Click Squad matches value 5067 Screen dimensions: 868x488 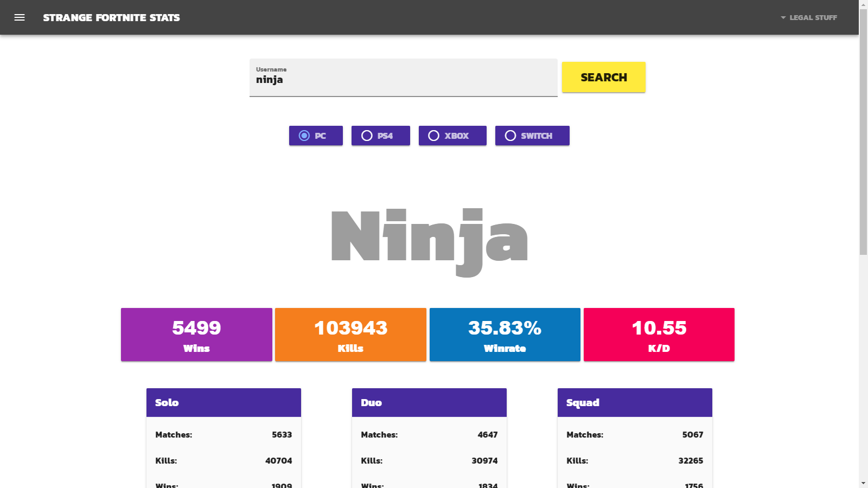[693, 435]
